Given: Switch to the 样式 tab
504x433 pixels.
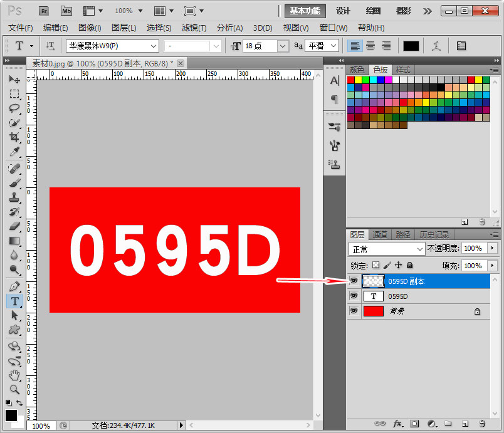Looking at the screenshot, I should (x=402, y=70).
